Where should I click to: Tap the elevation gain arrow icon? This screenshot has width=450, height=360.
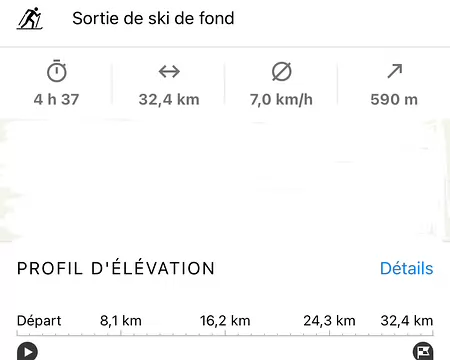[x=395, y=71]
